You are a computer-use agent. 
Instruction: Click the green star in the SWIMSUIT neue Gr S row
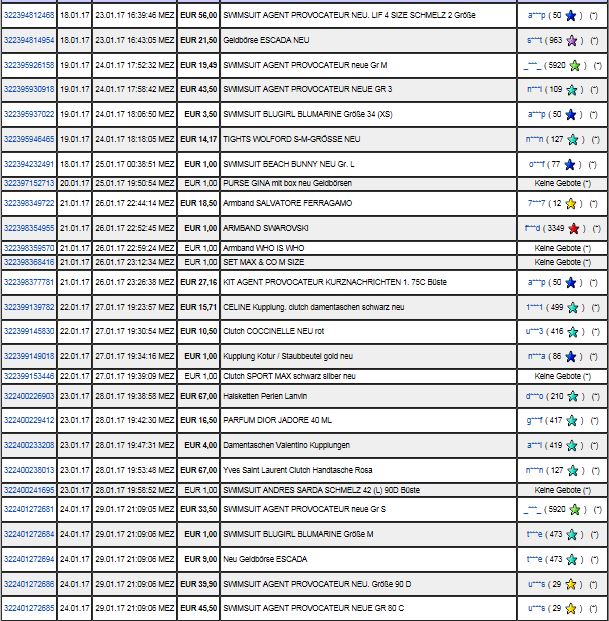pyautogui.click(x=575, y=510)
